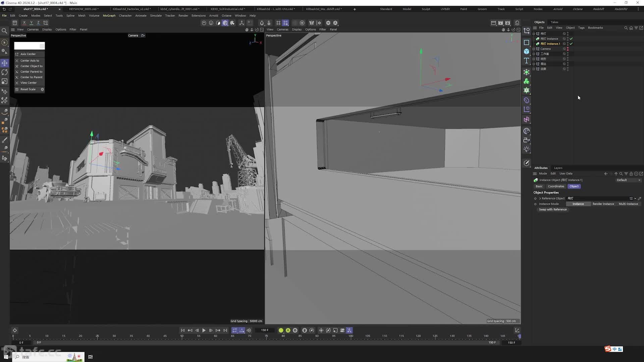Expand the 周边 group in Object Manager

[534, 64]
